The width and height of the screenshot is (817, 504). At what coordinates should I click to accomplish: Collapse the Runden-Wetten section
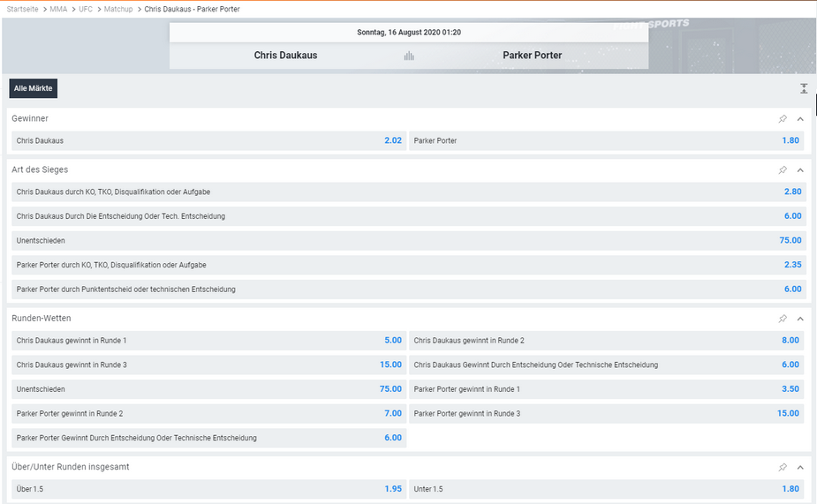tap(800, 319)
